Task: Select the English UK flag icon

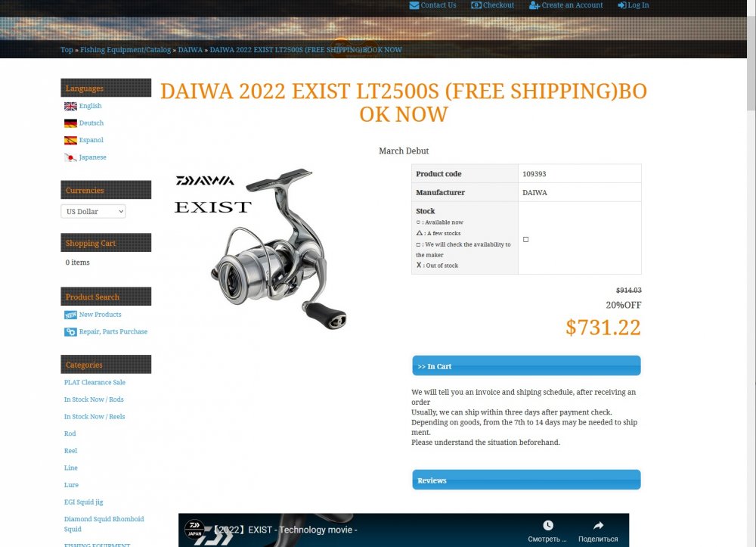Action: (x=70, y=106)
